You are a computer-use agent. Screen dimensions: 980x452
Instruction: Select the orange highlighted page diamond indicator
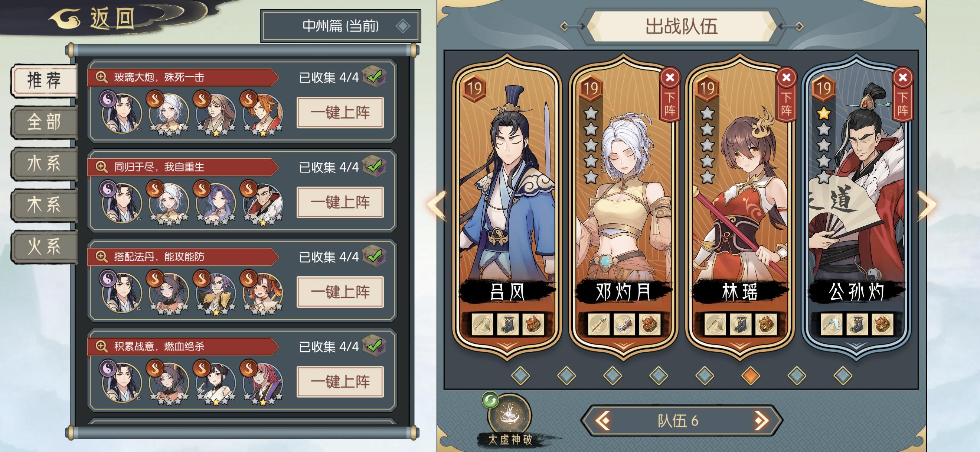[x=750, y=375]
